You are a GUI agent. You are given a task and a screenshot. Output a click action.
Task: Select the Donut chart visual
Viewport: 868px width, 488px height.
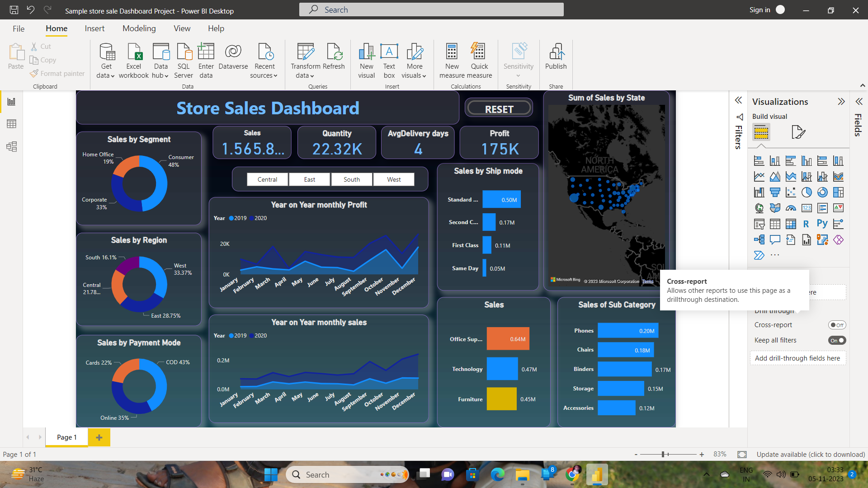click(823, 192)
